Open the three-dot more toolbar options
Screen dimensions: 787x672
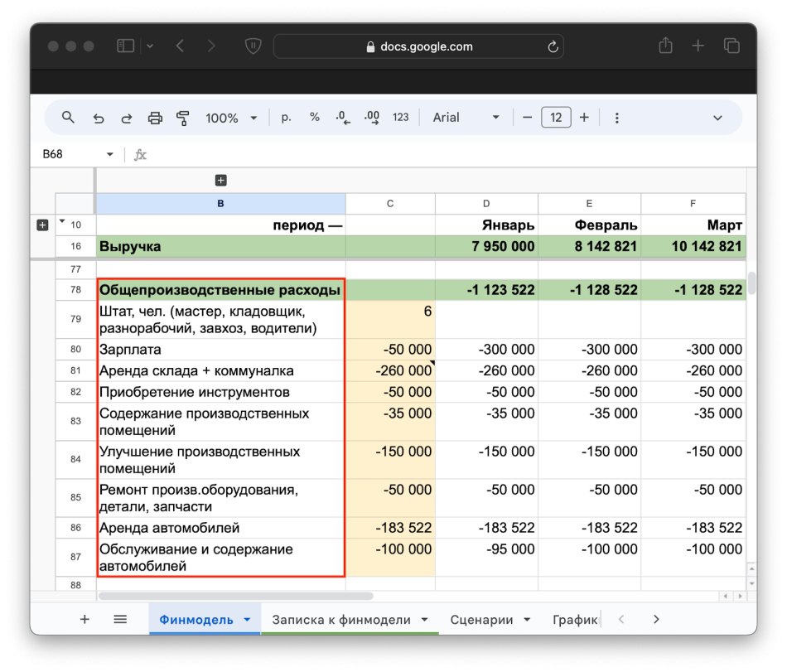(x=617, y=118)
